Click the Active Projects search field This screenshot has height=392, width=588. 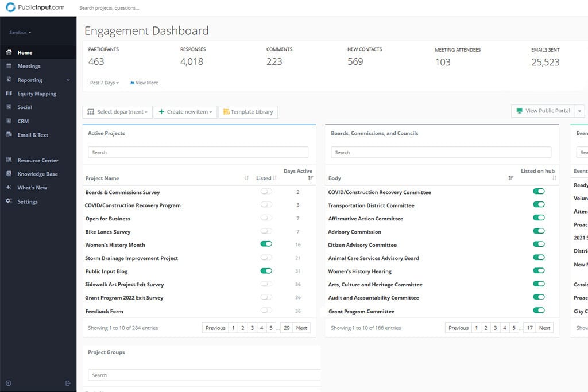(198, 153)
